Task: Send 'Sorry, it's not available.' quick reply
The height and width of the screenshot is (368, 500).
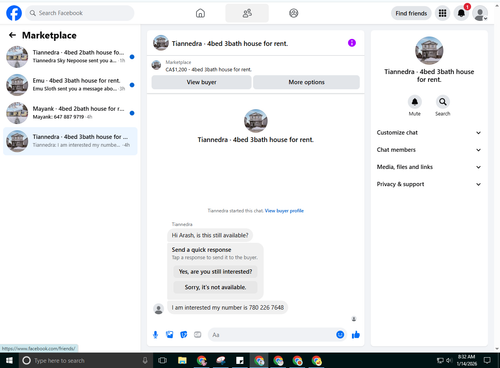Action: pos(215,287)
